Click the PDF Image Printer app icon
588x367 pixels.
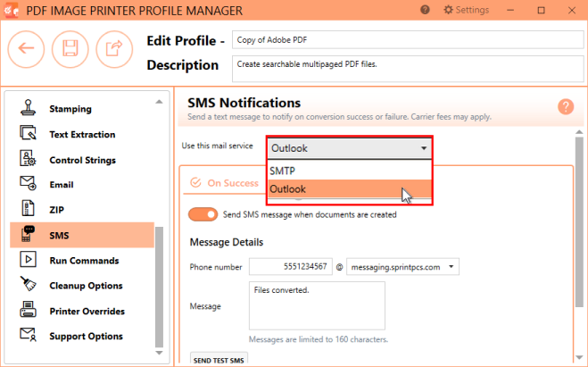coord(11,10)
